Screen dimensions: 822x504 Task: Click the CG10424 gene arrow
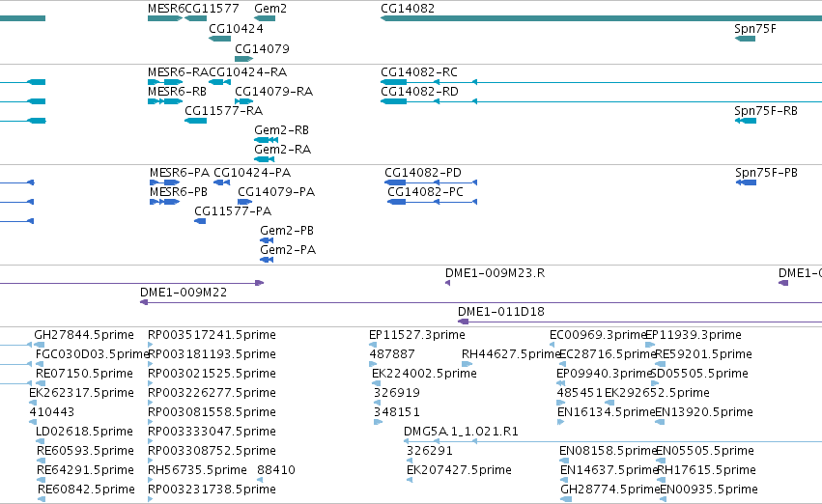pos(219,39)
